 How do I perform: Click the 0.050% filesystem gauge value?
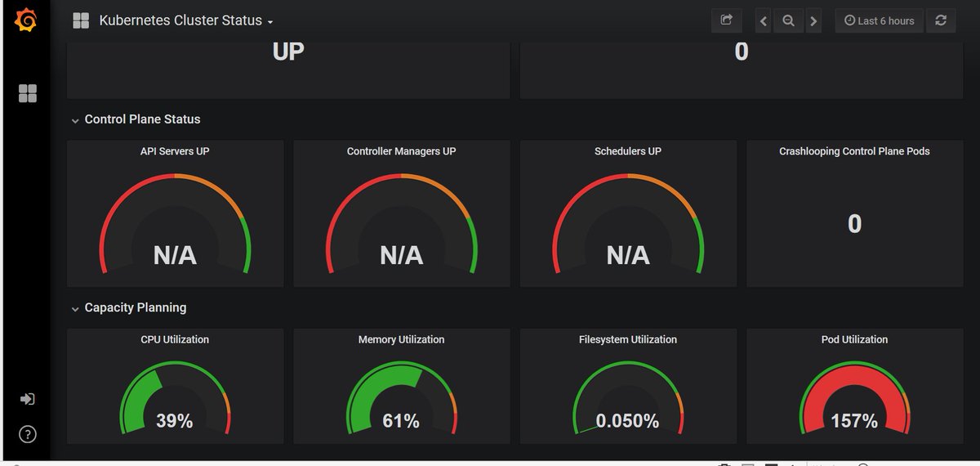(627, 421)
